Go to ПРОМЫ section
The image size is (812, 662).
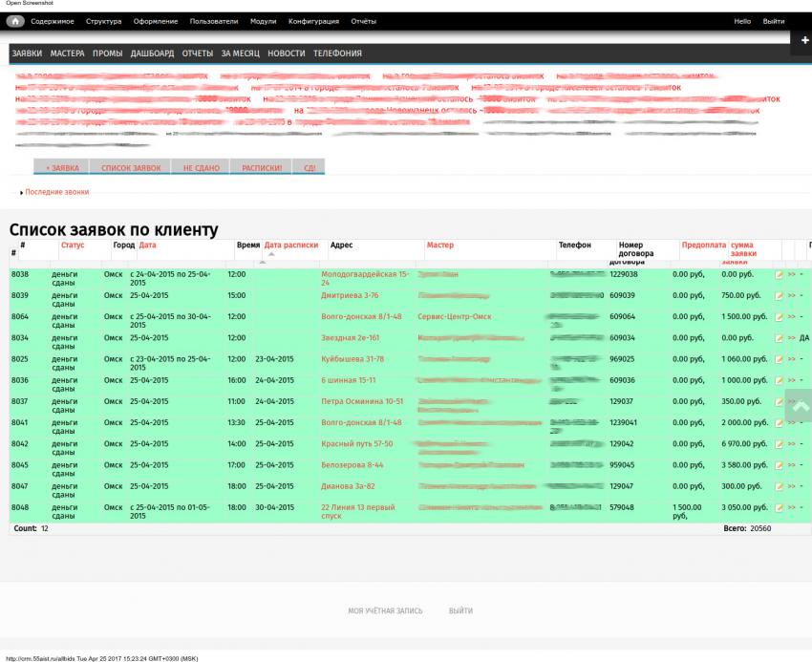pyautogui.click(x=107, y=53)
